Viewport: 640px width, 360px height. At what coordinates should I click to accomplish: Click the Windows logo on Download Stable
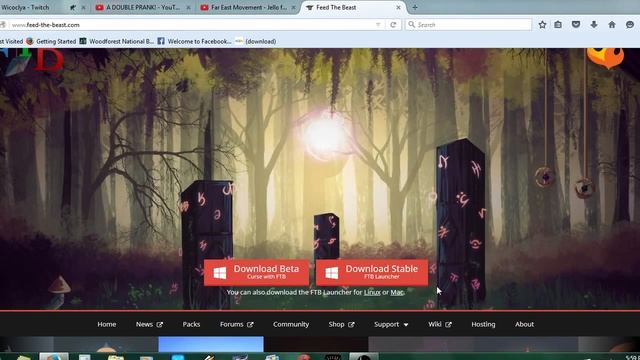pos(331,273)
